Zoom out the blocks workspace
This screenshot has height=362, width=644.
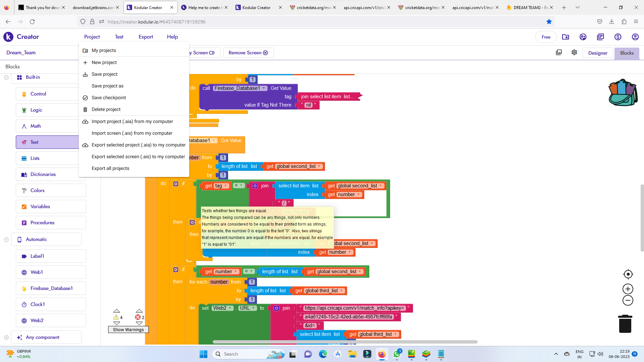pos(628,300)
